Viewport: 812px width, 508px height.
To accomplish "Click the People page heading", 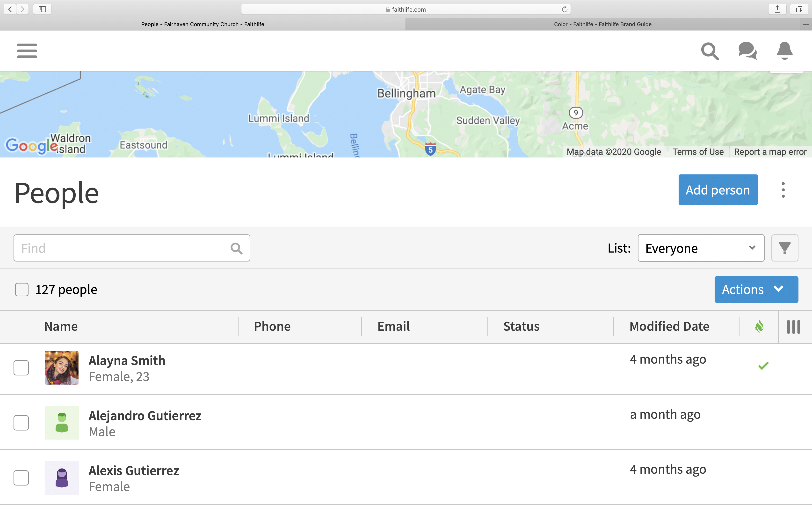I will (56, 193).
